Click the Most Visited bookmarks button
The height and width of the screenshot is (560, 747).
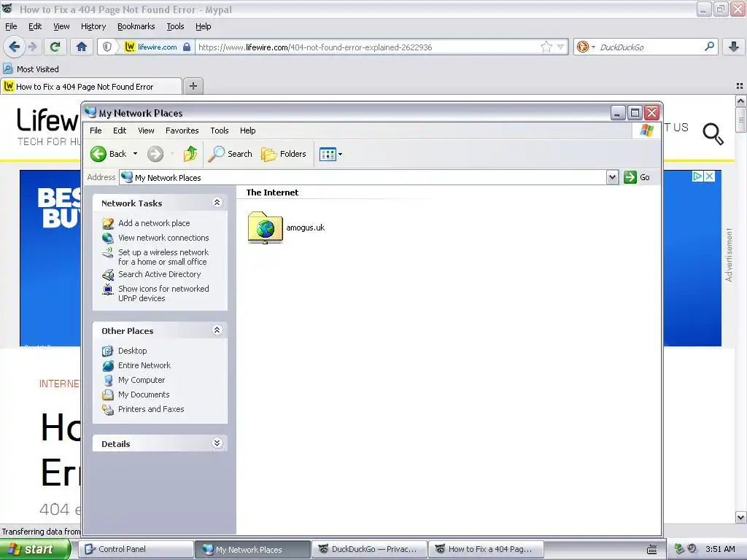(31, 69)
